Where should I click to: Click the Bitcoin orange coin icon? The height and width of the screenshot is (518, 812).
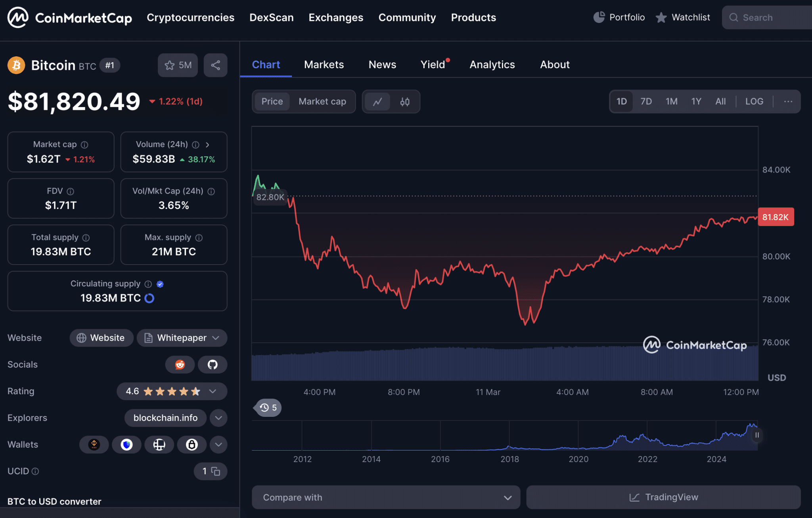click(x=16, y=65)
